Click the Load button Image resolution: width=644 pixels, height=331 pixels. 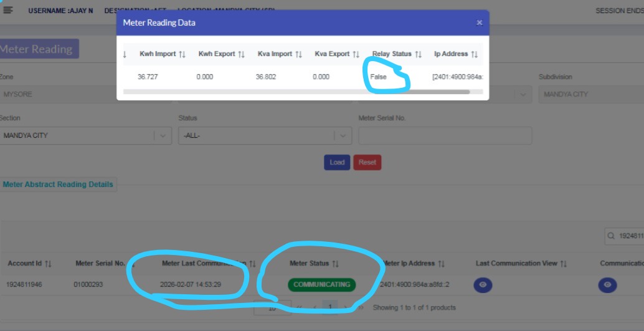337,163
